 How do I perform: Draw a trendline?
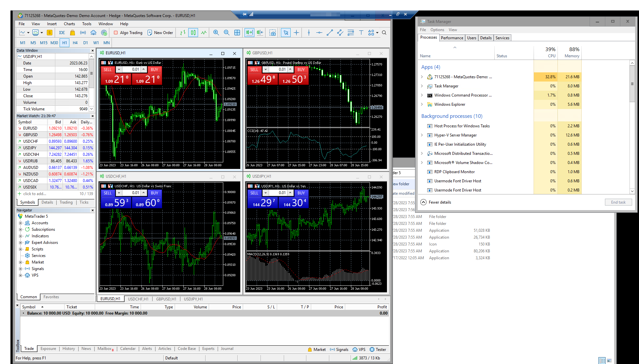point(330,33)
